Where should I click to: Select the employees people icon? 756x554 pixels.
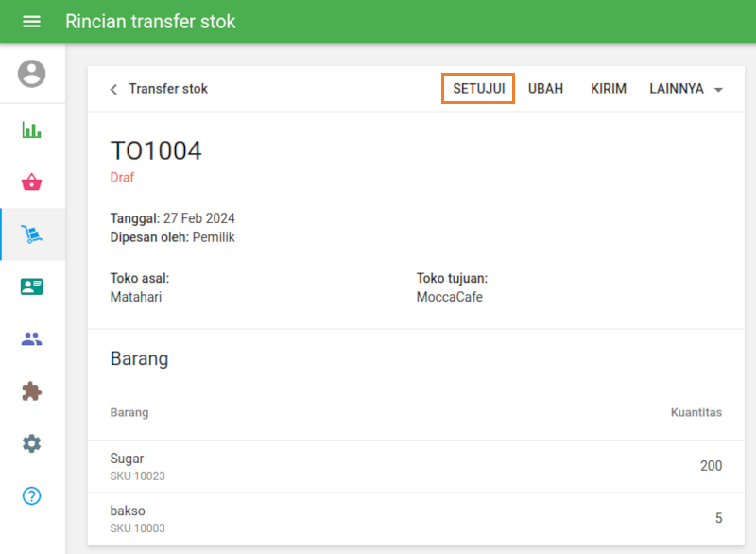pyautogui.click(x=32, y=338)
